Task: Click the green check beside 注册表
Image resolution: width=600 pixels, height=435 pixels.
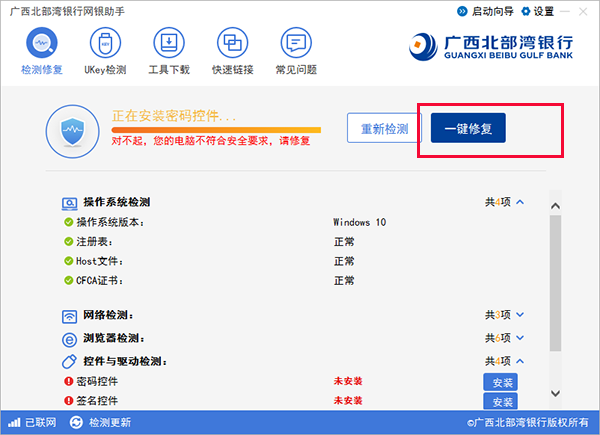Action: click(68, 242)
